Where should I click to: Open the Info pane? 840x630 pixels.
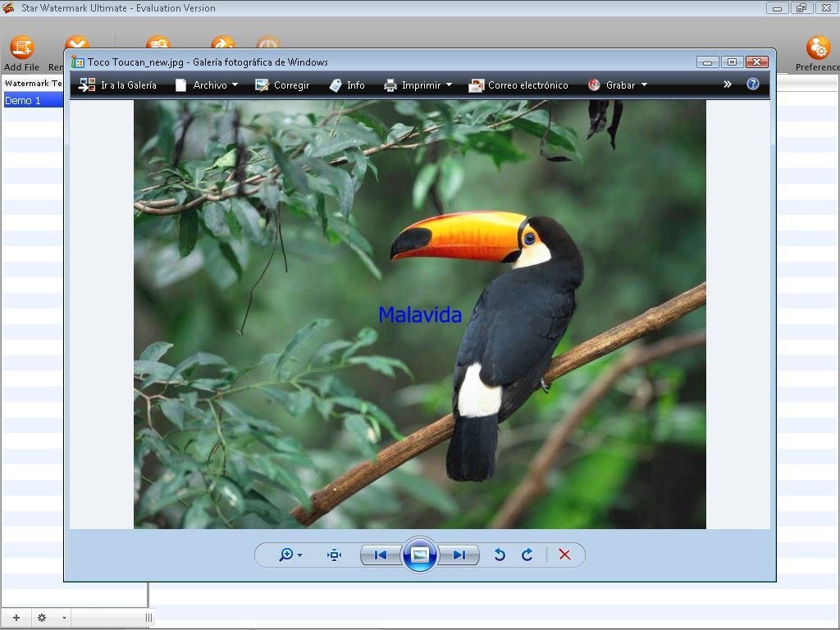tap(347, 85)
